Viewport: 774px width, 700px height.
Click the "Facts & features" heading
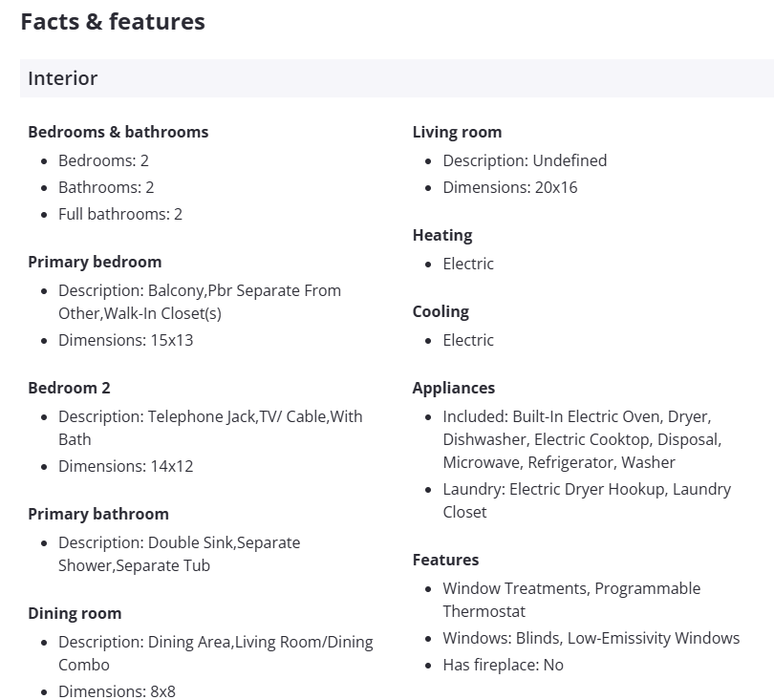coord(113,21)
